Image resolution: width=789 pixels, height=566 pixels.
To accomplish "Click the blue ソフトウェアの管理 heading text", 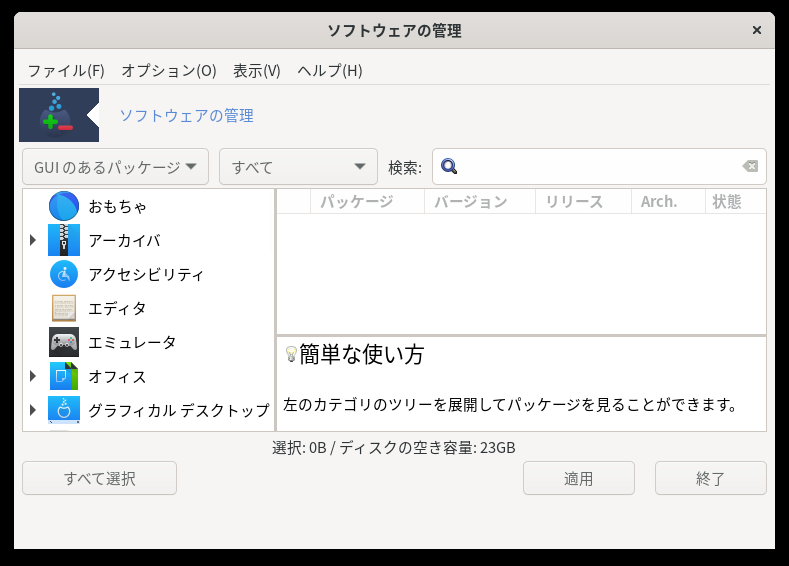I will [187, 116].
